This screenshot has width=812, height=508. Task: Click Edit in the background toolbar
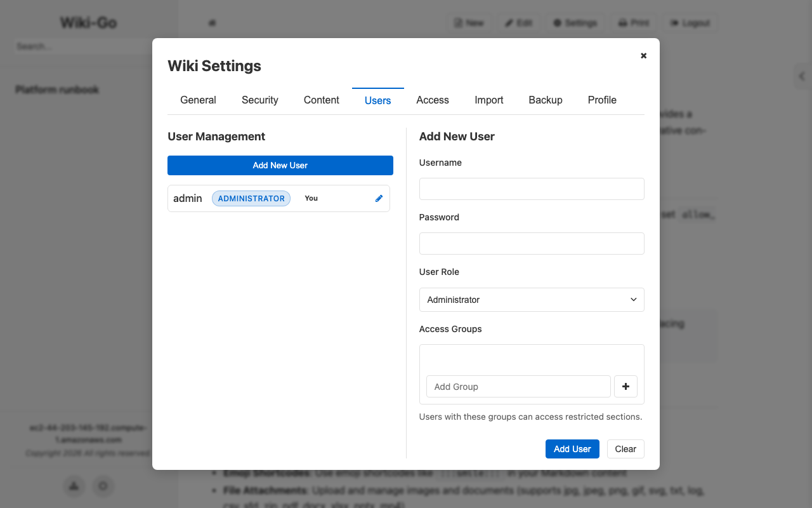tap(519, 23)
